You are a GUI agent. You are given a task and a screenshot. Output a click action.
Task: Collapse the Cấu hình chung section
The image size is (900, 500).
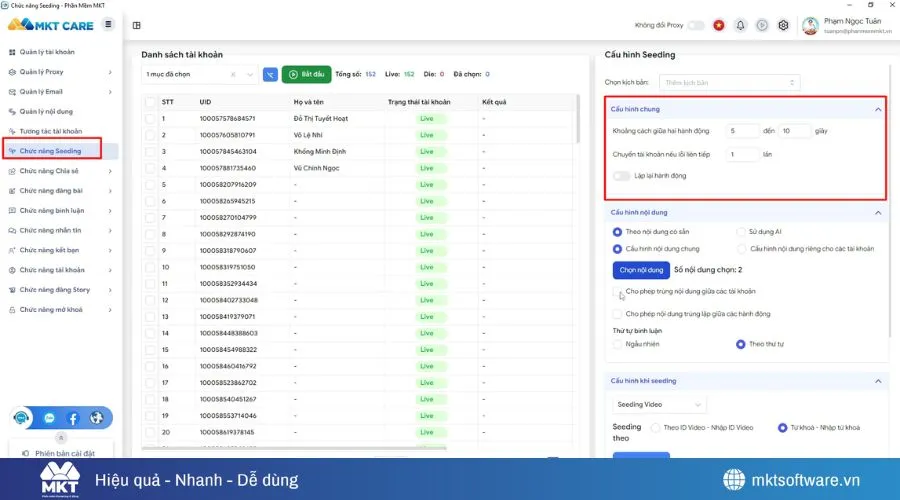[x=878, y=109]
